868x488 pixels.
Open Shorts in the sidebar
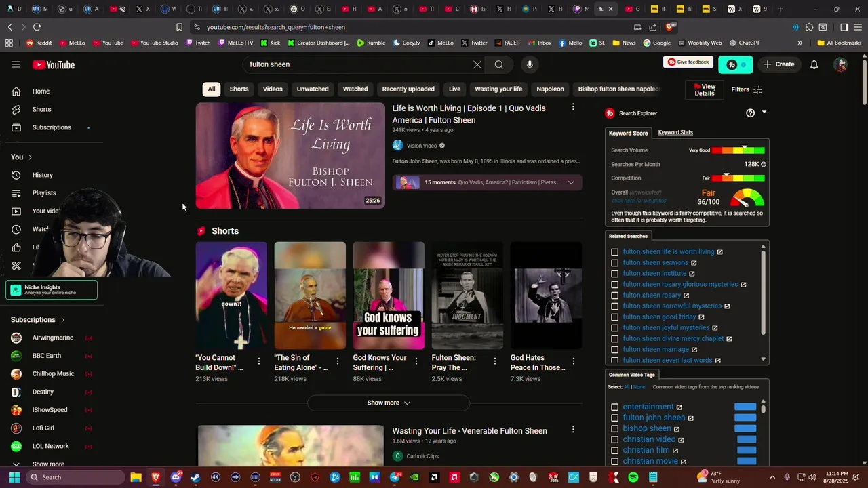tap(41, 109)
